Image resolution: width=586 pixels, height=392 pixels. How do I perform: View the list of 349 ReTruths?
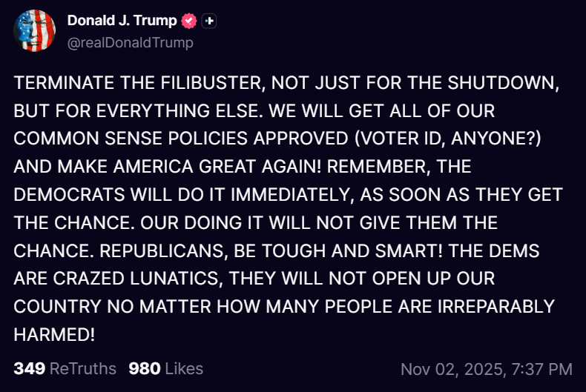coord(65,368)
